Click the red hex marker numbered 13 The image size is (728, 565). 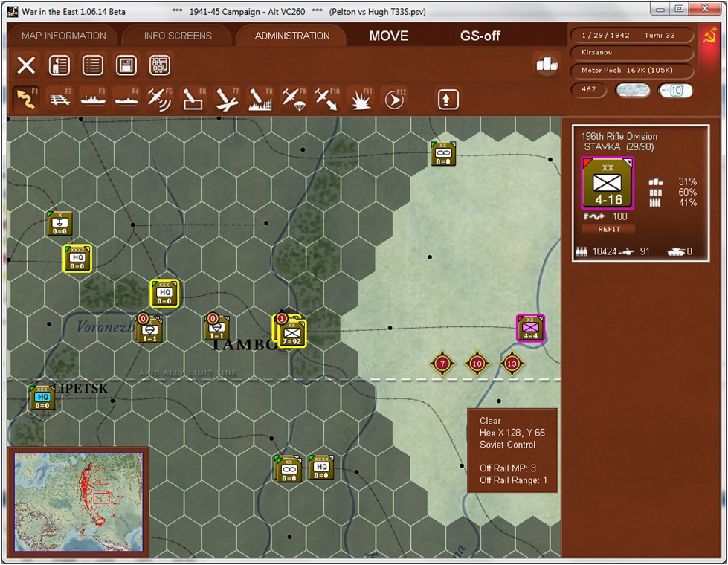[512, 363]
